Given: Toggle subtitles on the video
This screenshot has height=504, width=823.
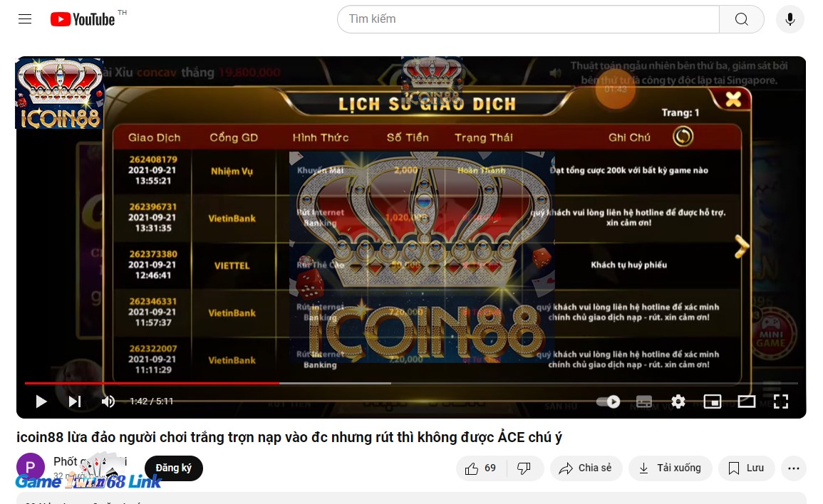Looking at the screenshot, I should coord(643,401).
